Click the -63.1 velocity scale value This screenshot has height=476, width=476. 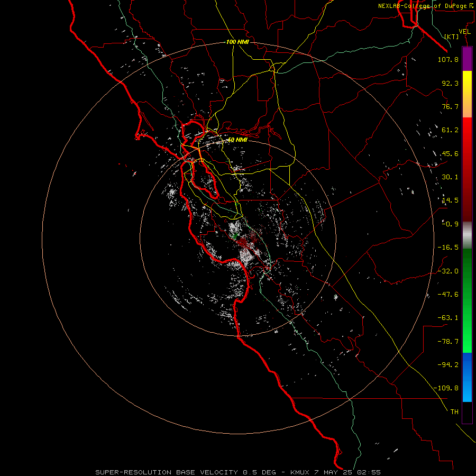click(448, 318)
